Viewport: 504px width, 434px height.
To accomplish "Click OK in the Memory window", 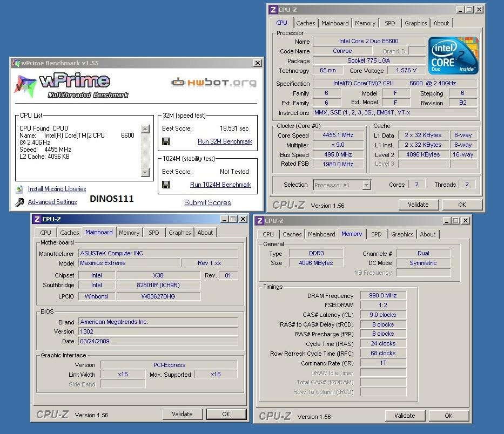I will [448, 416].
